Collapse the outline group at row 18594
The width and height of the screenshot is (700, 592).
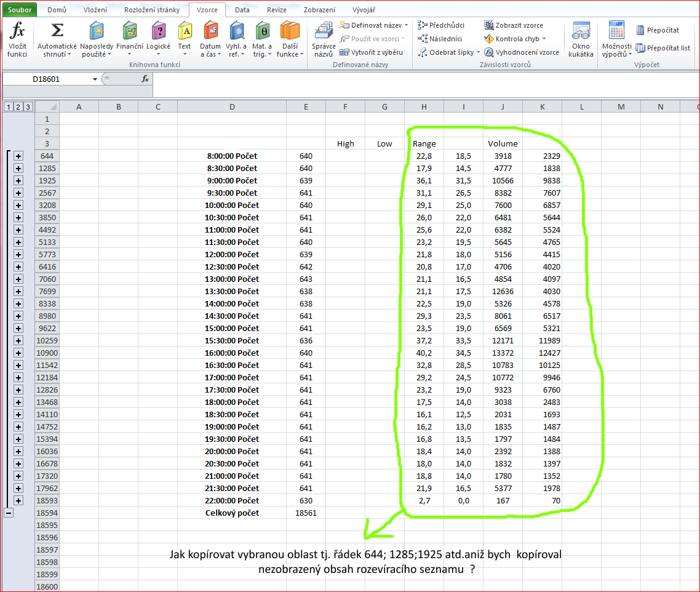click(9, 513)
